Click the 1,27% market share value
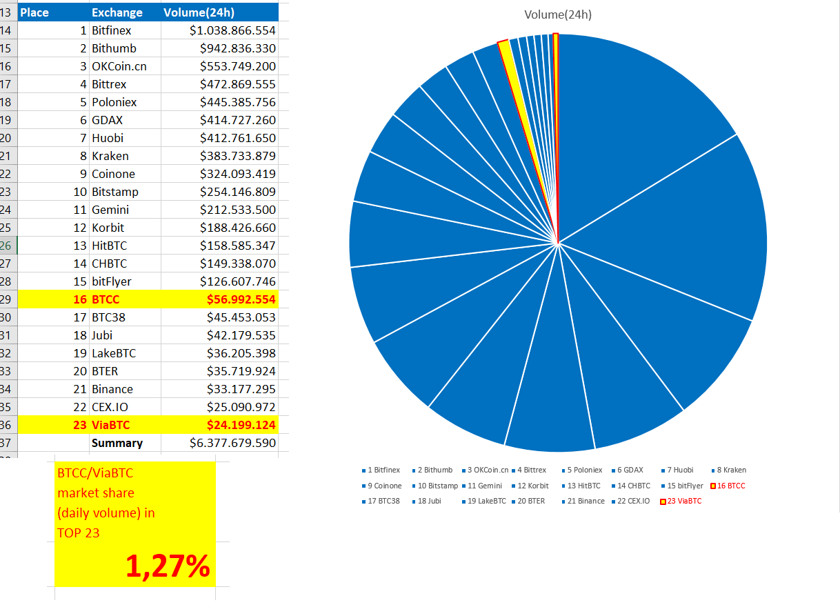Viewport: 840px width, 616px height. (x=168, y=566)
